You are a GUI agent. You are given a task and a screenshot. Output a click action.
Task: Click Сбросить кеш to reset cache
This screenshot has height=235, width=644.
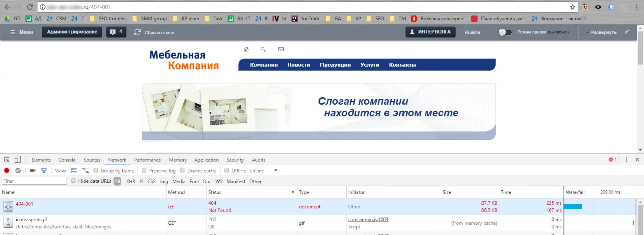(x=154, y=32)
